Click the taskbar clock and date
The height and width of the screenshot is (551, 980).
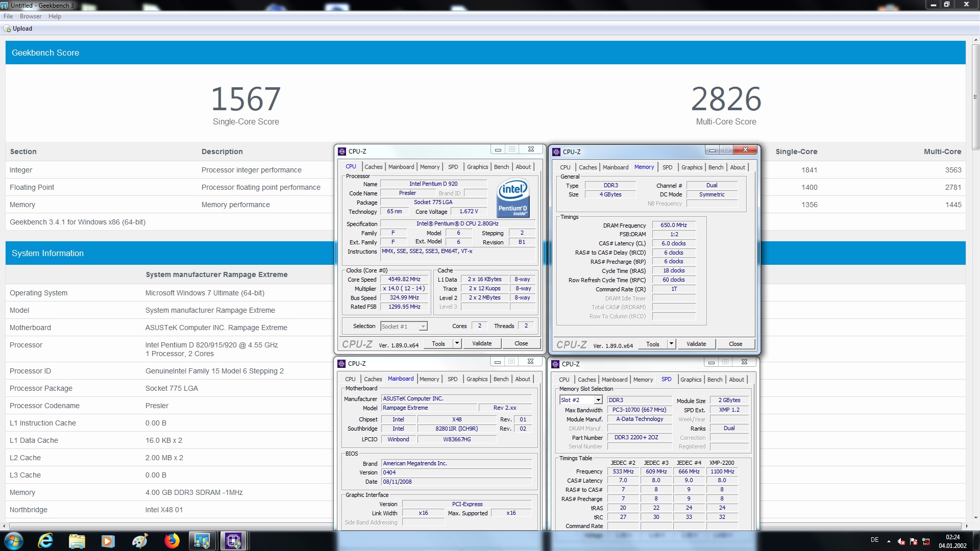point(952,541)
